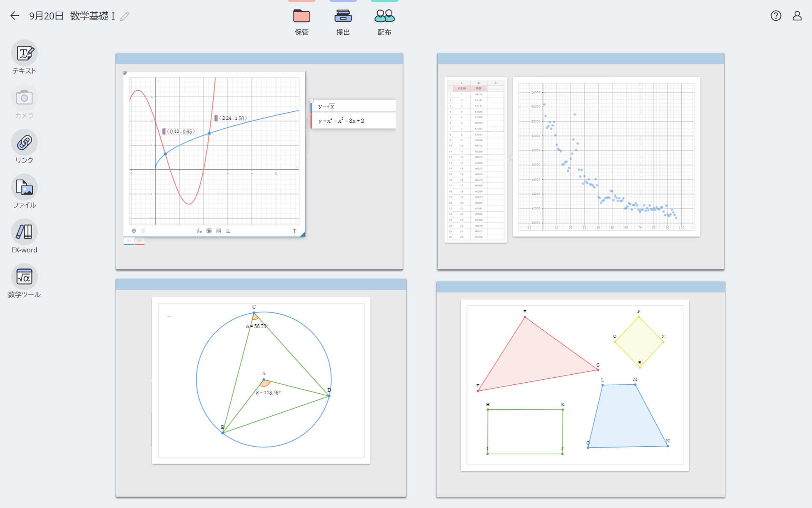Open the user account icon

[x=797, y=16]
